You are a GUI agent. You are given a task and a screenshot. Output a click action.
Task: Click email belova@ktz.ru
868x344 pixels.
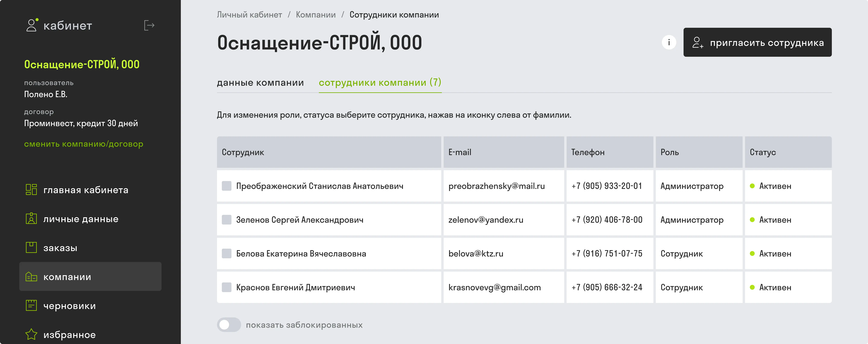[x=476, y=254]
